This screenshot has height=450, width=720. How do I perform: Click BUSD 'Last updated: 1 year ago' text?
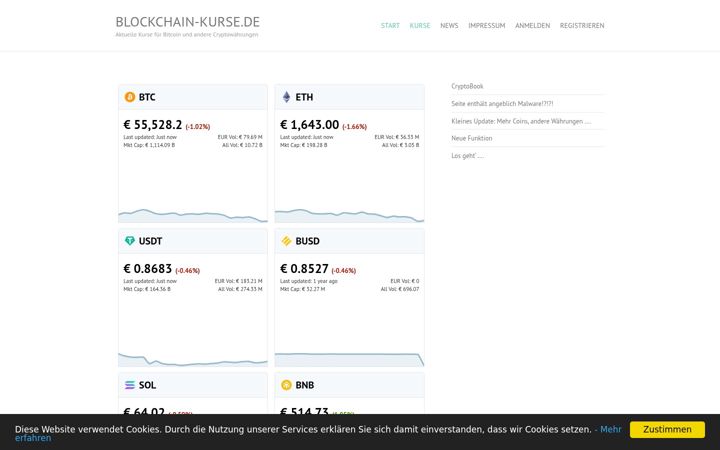click(x=309, y=281)
